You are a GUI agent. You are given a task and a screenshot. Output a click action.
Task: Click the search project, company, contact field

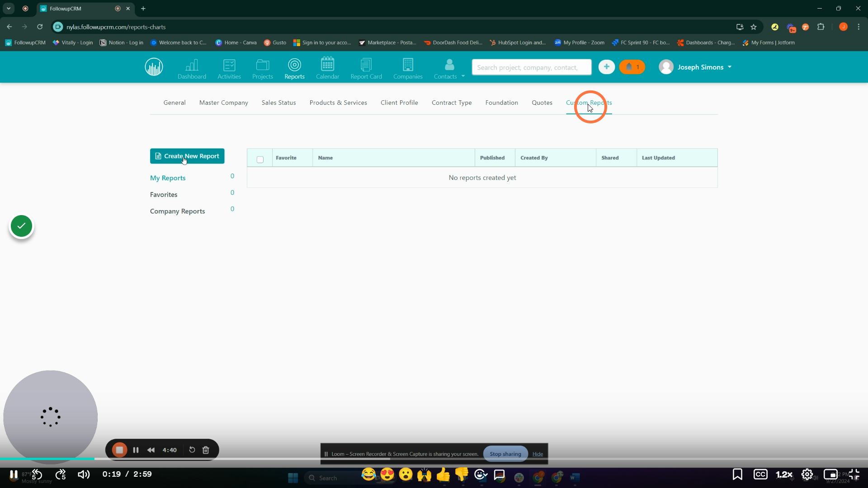[532, 67]
